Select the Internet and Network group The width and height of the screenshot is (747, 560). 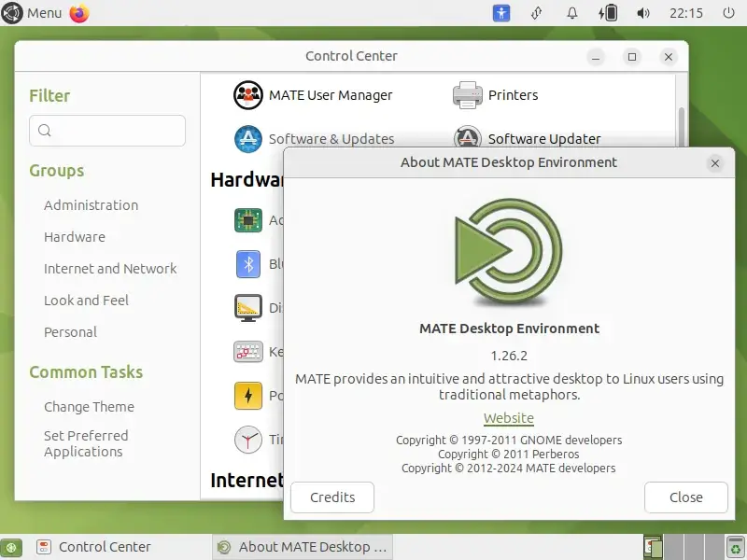point(109,268)
